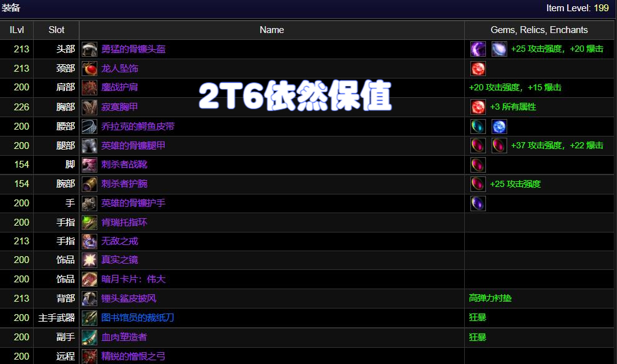Open the 刺杀者护腕 item link

point(124,184)
